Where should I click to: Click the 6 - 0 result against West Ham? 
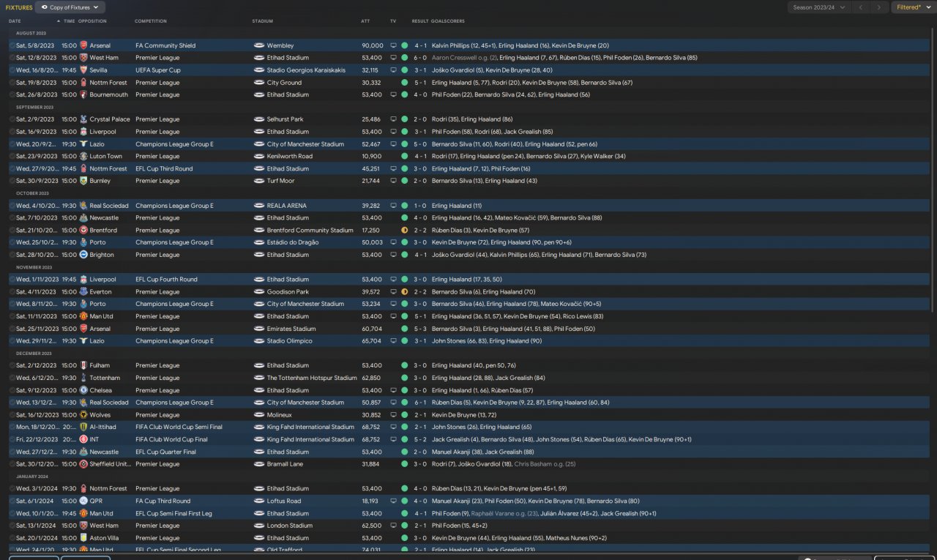420,58
